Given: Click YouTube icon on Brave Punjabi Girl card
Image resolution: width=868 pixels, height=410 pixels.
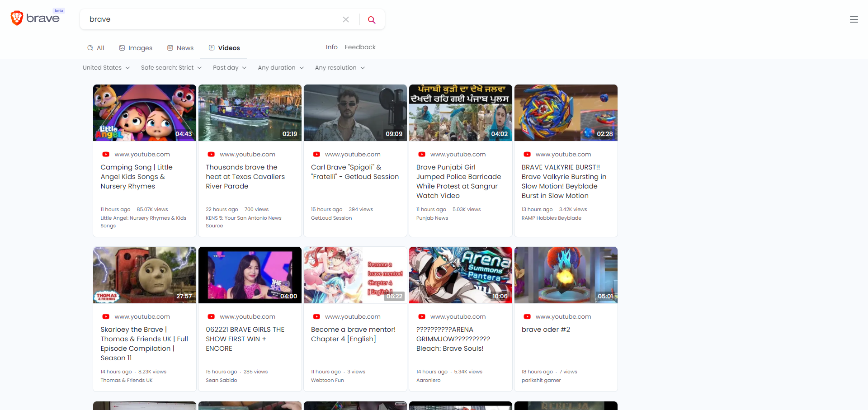Looking at the screenshot, I should point(422,154).
